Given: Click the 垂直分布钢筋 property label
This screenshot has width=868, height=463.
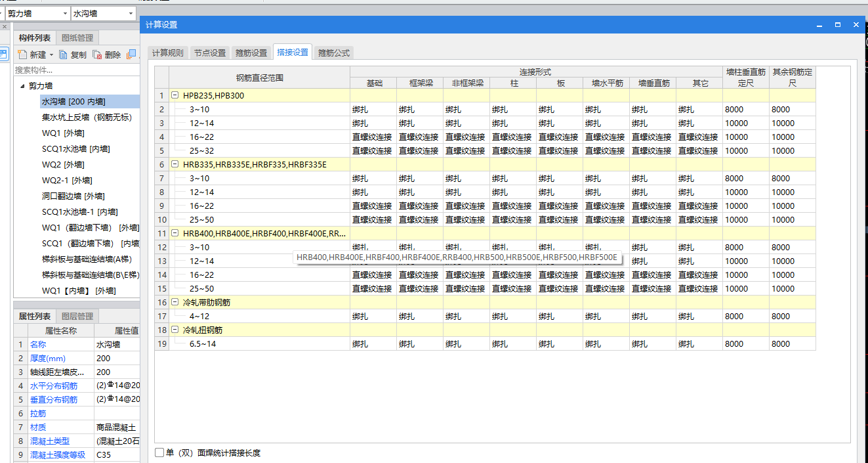Looking at the screenshot, I should click(x=54, y=400).
